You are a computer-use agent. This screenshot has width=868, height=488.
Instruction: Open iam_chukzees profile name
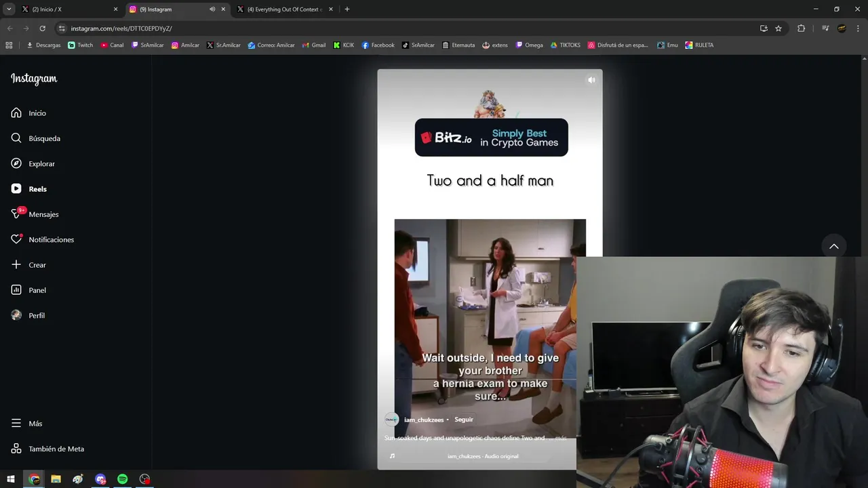coord(424,420)
